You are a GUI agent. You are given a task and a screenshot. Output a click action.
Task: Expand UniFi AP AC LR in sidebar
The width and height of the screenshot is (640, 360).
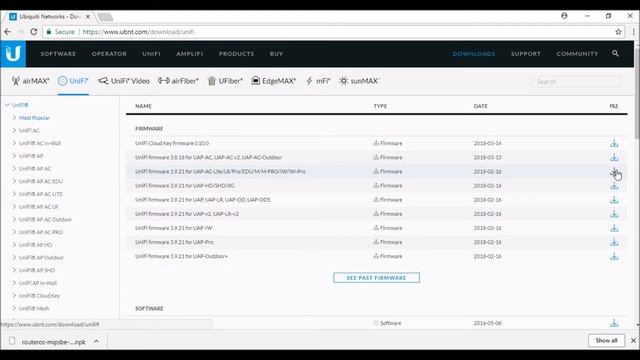click(14, 207)
